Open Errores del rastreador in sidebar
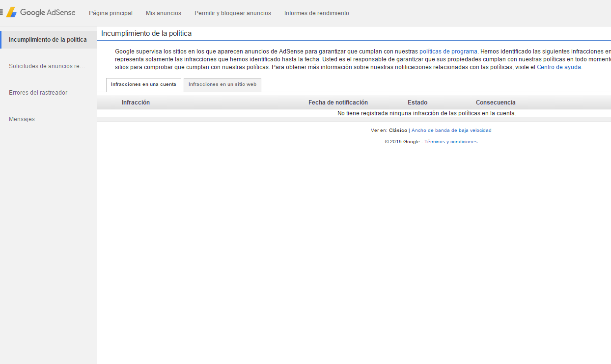The height and width of the screenshot is (364, 611). [38, 93]
